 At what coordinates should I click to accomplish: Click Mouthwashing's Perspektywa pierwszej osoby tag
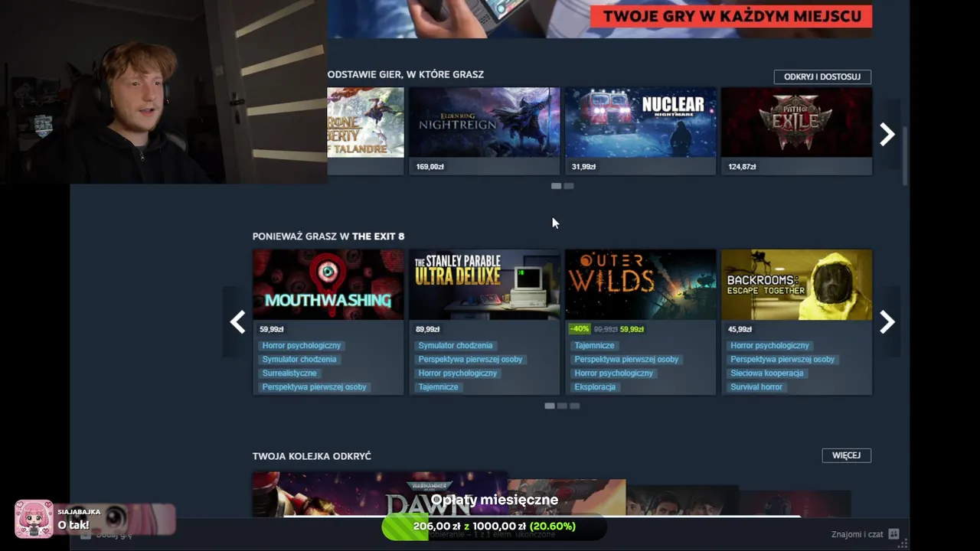(x=315, y=387)
